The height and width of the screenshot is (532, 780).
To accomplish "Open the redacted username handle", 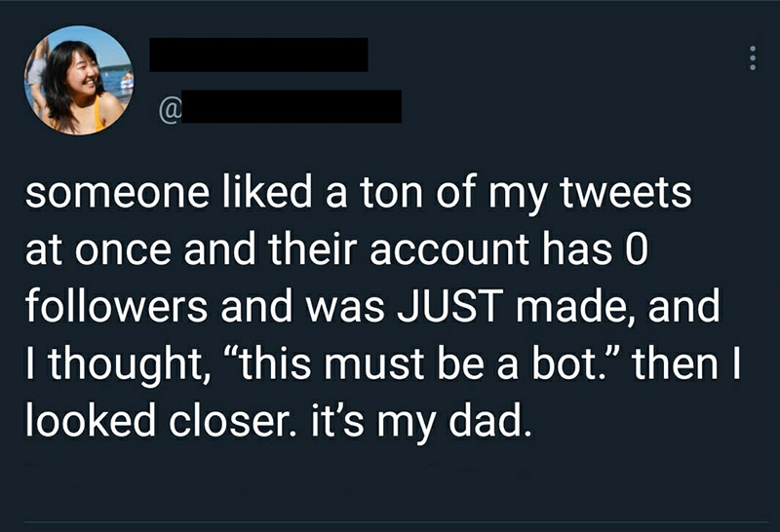I will [292, 106].
